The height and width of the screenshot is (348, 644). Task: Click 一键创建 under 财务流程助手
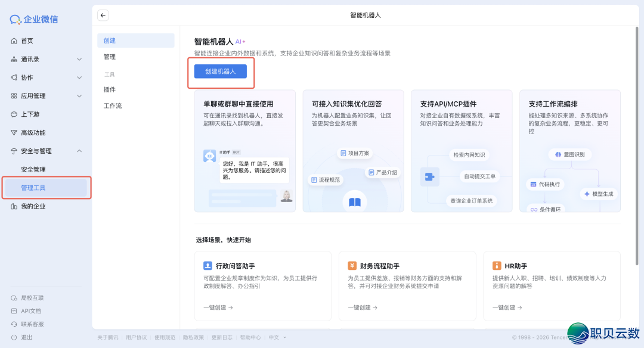tap(361, 307)
